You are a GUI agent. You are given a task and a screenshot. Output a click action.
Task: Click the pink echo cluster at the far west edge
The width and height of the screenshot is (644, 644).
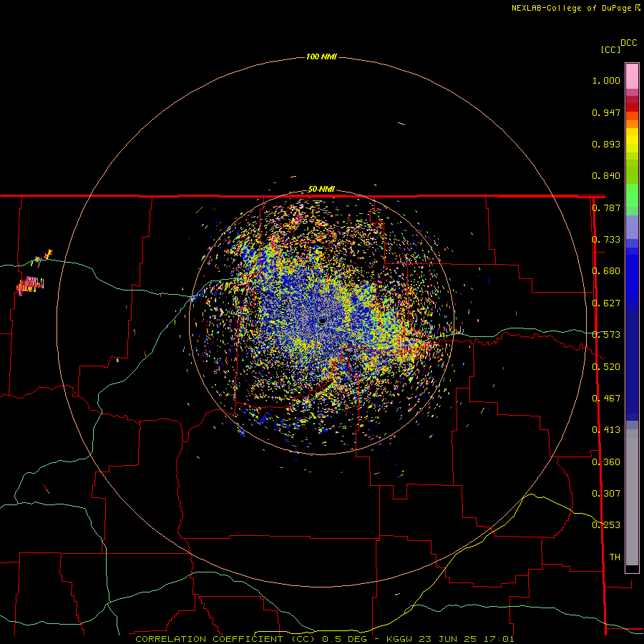(x=30, y=286)
